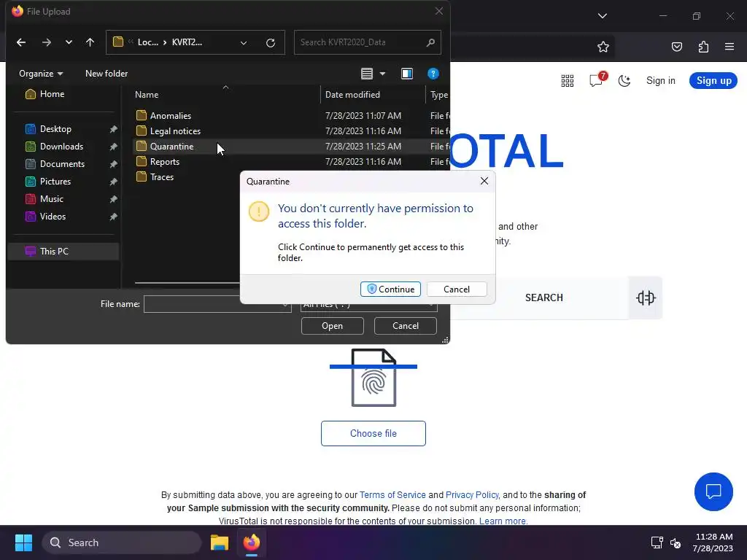Screen dimensions: 747x560
Task: Create a New folder
Action: 107,74
